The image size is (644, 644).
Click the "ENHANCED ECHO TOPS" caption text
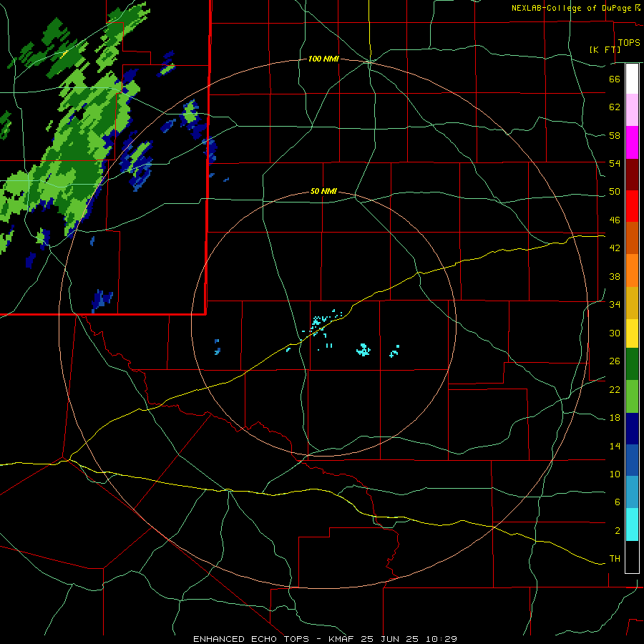tap(251, 639)
